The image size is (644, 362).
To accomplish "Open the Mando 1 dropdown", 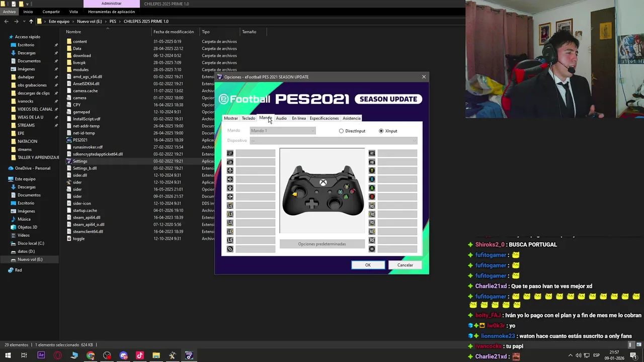I will point(283,131).
